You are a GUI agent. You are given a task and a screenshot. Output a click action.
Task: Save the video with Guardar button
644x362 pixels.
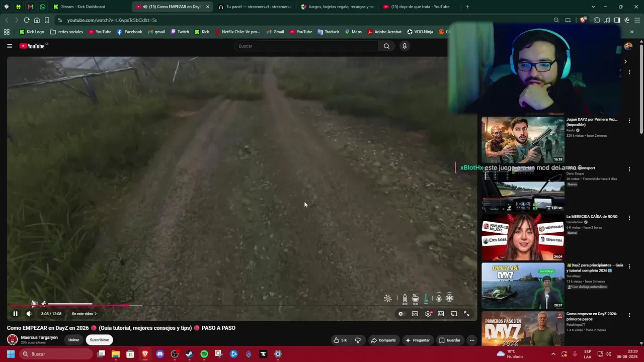click(450, 340)
